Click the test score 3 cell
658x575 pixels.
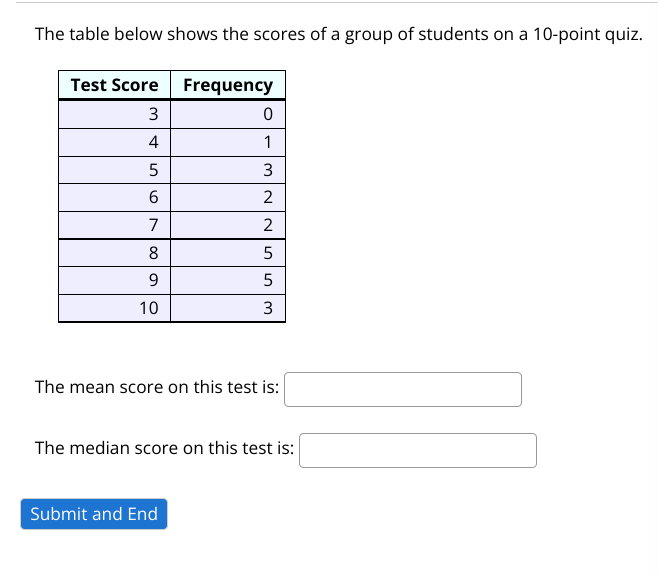(x=115, y=114)
